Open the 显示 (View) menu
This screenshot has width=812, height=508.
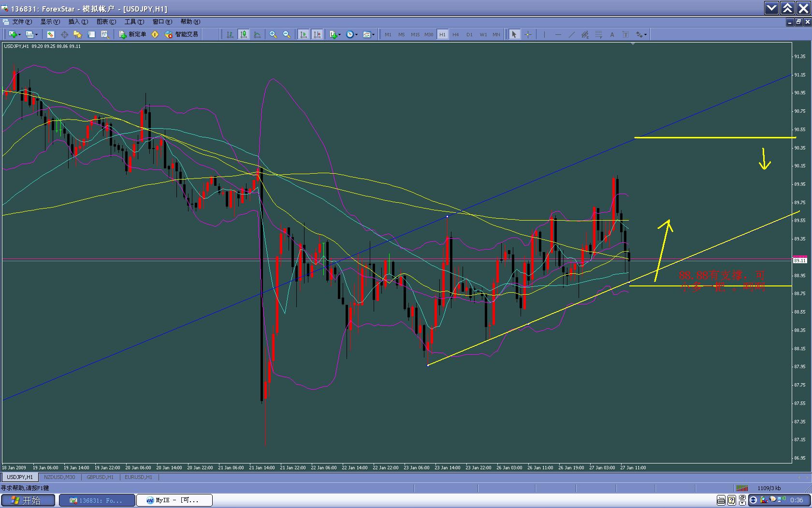click(50, 22)
